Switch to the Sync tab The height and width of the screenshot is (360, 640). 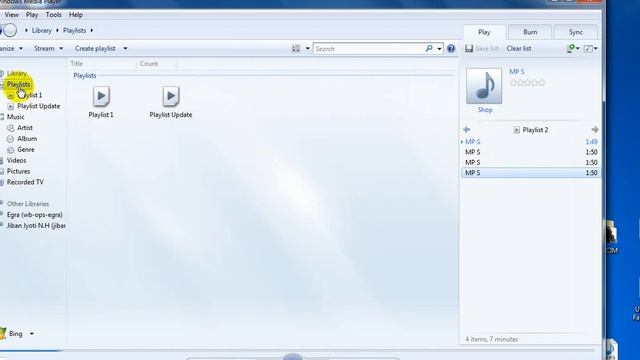coord(576,32)
